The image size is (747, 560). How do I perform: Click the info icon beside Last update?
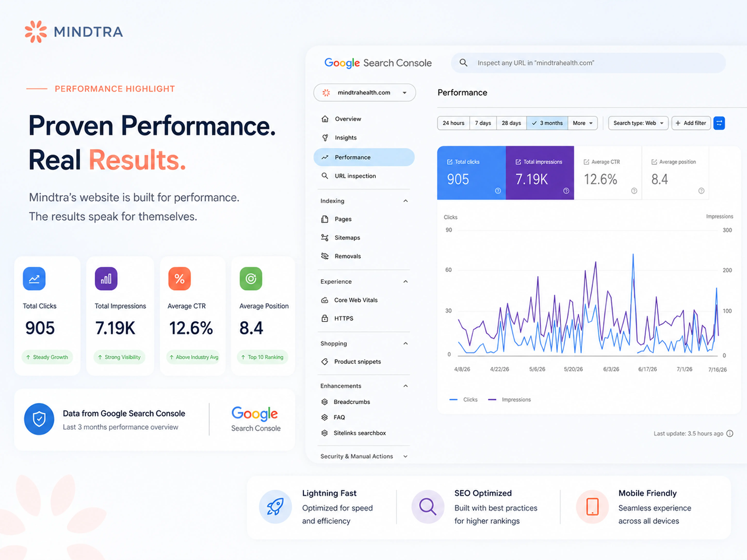point(730,433)
